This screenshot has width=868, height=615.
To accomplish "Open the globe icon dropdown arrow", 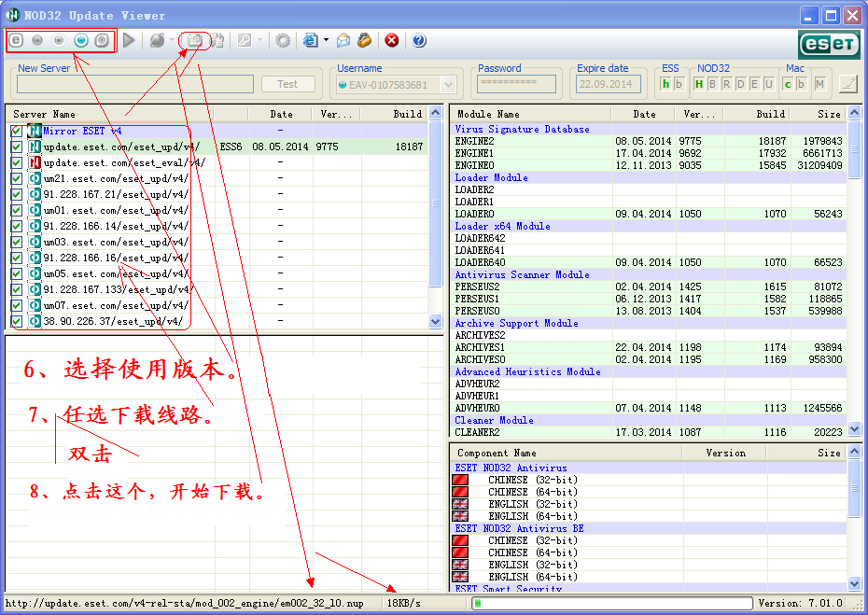I will click(x=172, y=40).
